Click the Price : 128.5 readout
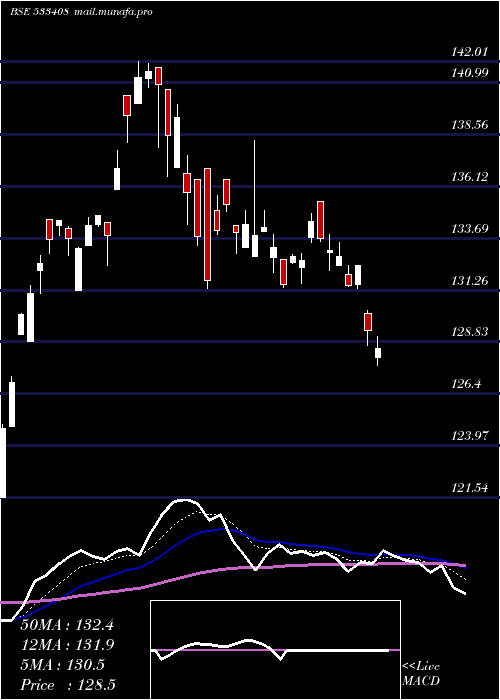The width and height of the screenshot is (500, 700). click(x=68, y=685)
